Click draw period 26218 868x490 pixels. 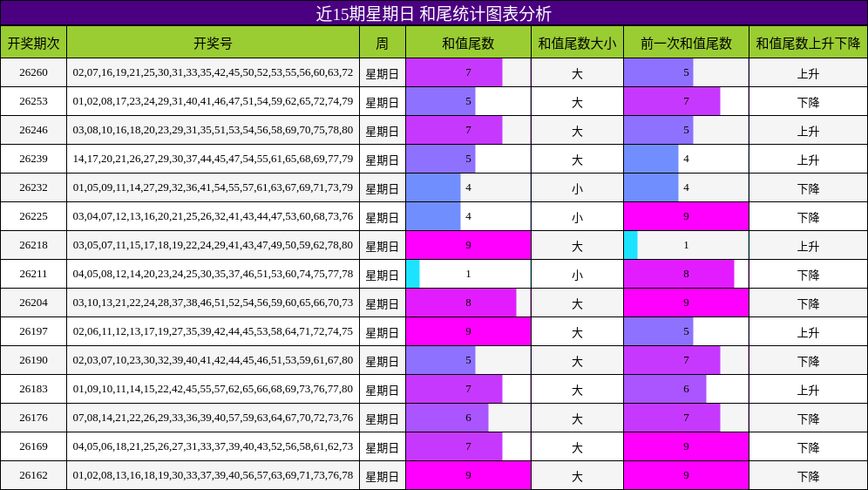point(33,245)
